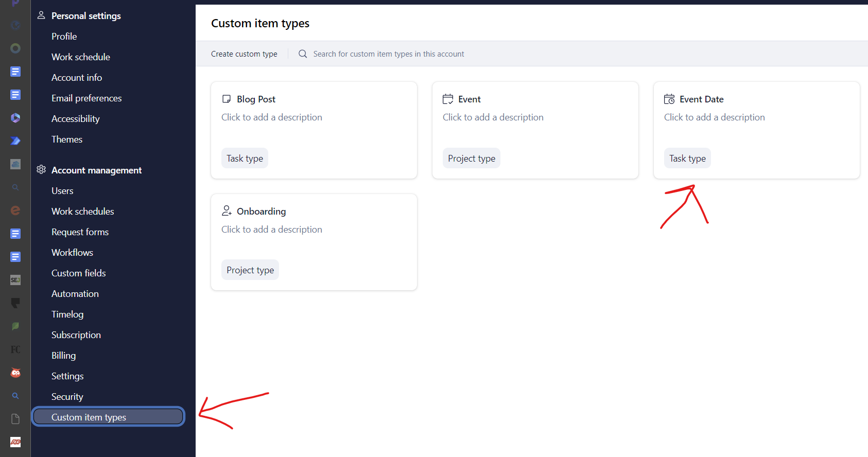Go to Automation in Account management
This screenshot has width=868, height=457.
75,294
